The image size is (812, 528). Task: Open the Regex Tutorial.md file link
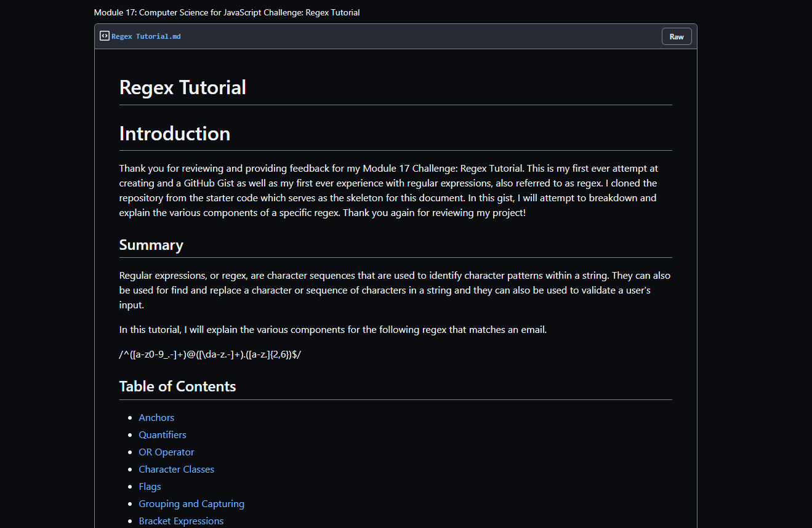(146, 36)
